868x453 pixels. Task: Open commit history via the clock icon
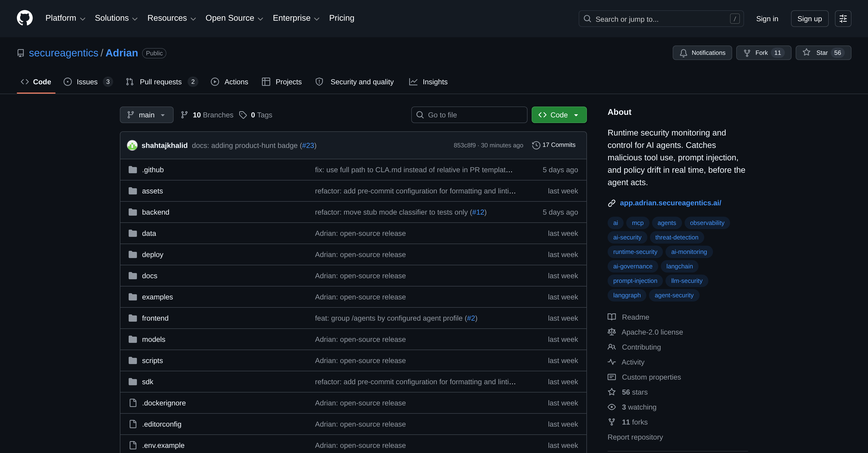click(536, 145)
